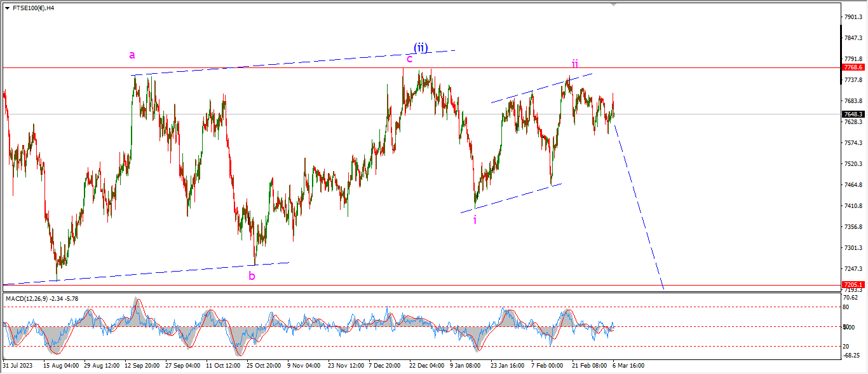The height and width of the screenshot is (374, 868).
Task: Click the FTSE100(€),H4 chart title
Action: (33, 8)
